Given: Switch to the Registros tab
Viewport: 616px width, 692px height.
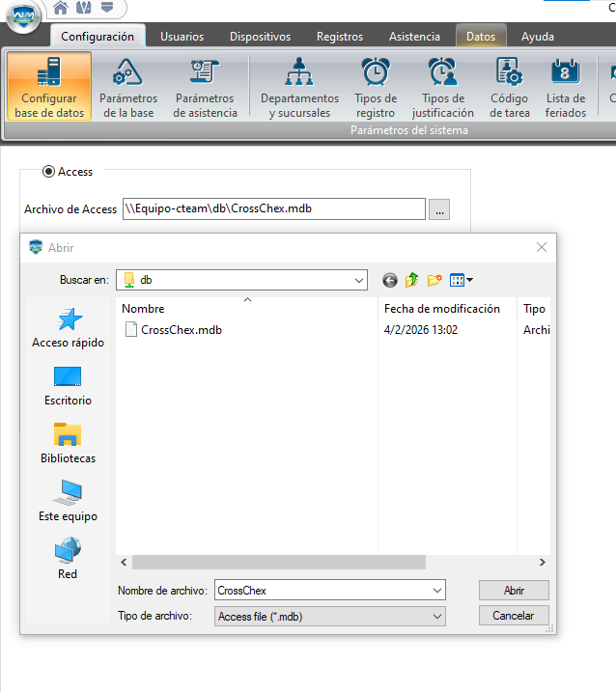Looking at the screenshot, I should click(x=340, y=36).
